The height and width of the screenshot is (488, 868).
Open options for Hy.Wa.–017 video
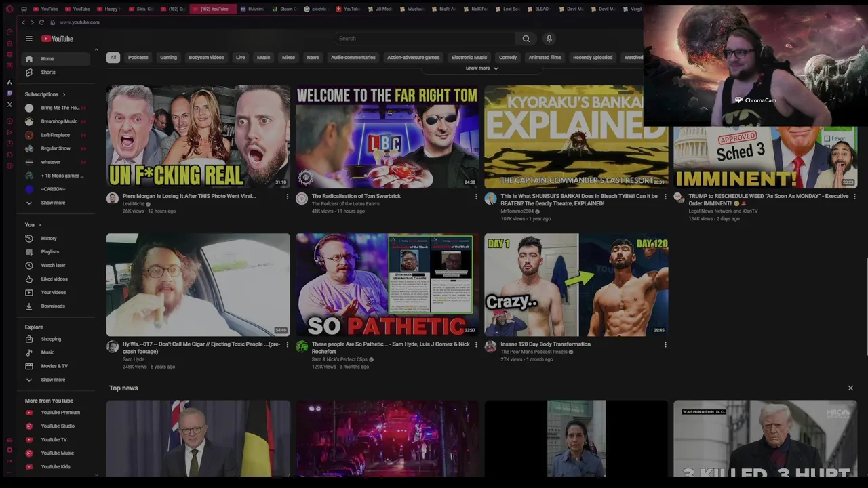tap(287, 345)
